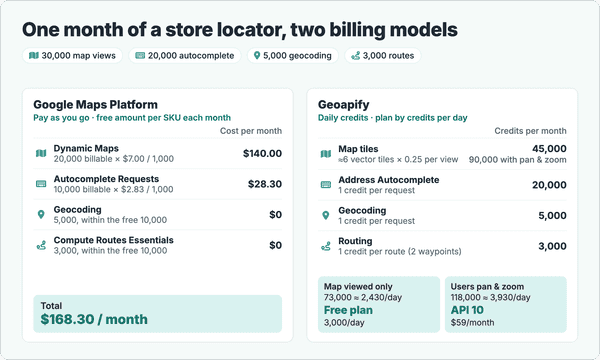
Task: Click the map icon beside Map tiles
Action: point(326,154)
